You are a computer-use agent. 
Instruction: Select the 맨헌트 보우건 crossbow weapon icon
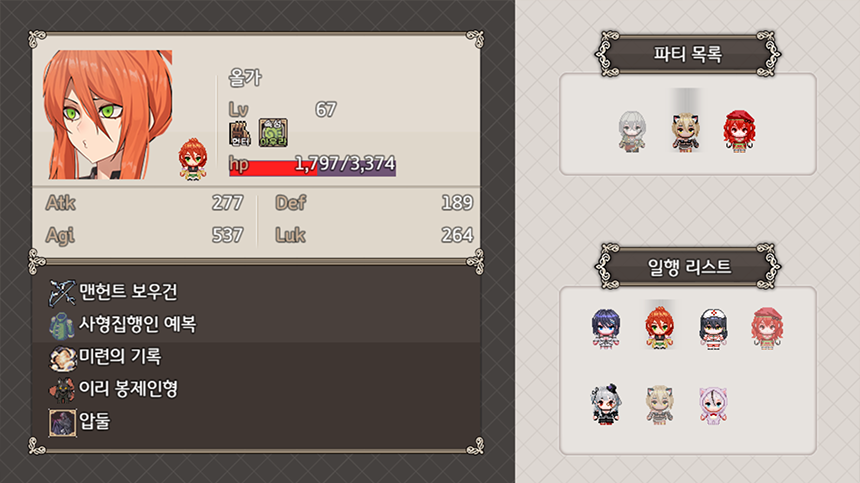(x=63, y=292)
